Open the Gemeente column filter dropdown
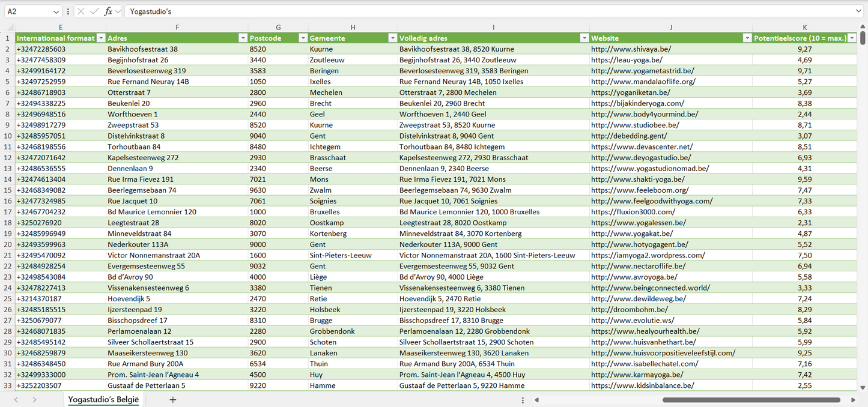This screenshot has height=407, width=868. (392, 38)
